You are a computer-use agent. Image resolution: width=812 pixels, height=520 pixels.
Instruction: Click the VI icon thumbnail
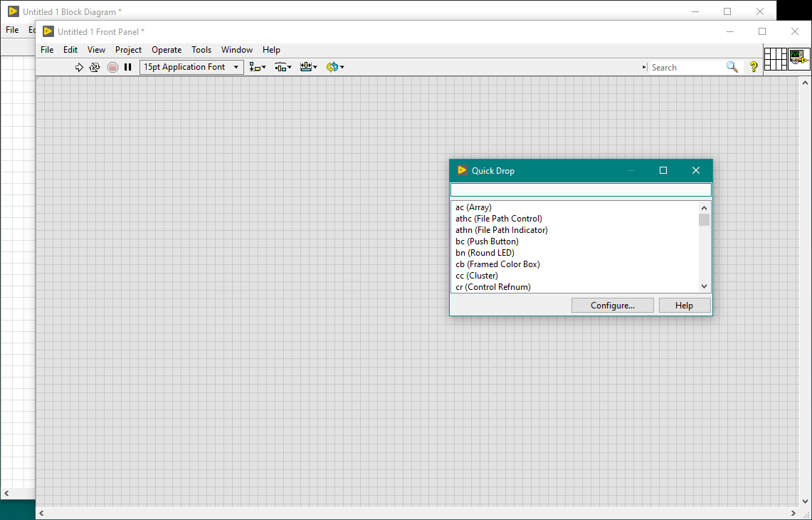(x=799, y=58)
